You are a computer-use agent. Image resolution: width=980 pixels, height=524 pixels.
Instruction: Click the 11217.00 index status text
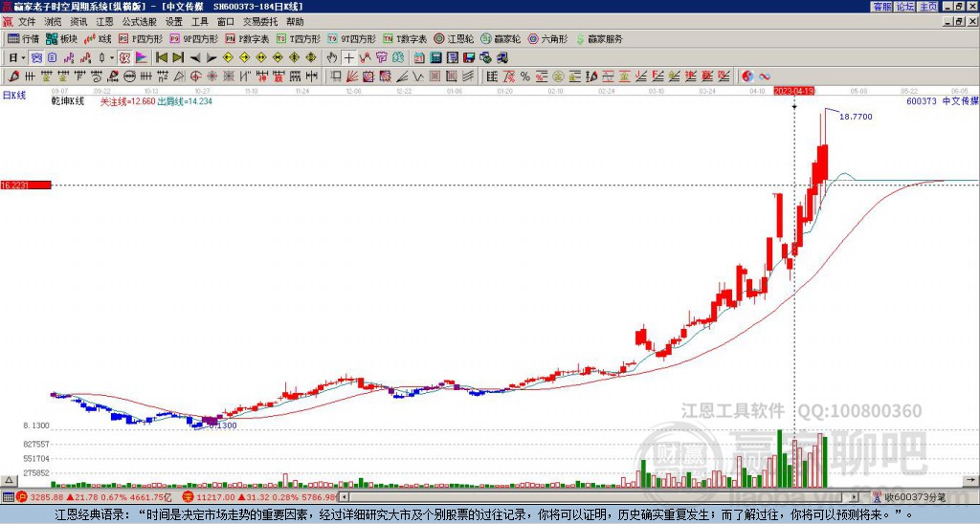tap(213, 497)
